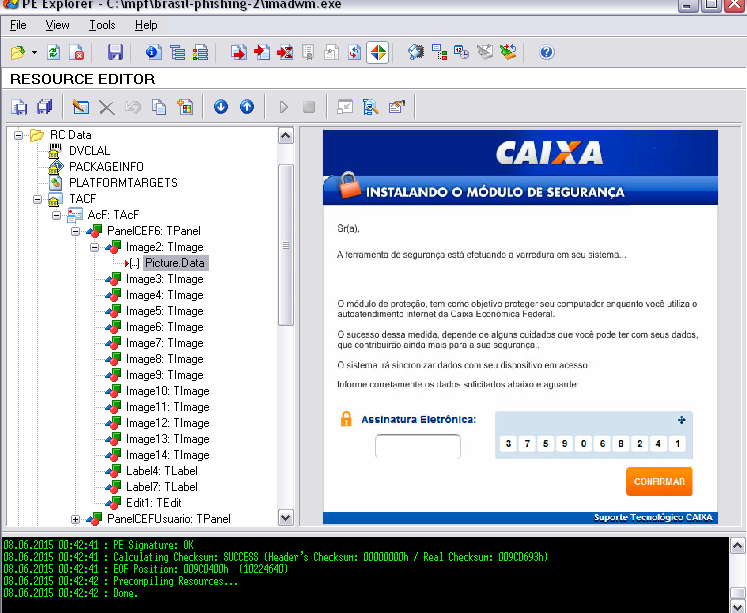Click the grey play triangle button
This screenshot has height=613, width=747.
[283, 107]
